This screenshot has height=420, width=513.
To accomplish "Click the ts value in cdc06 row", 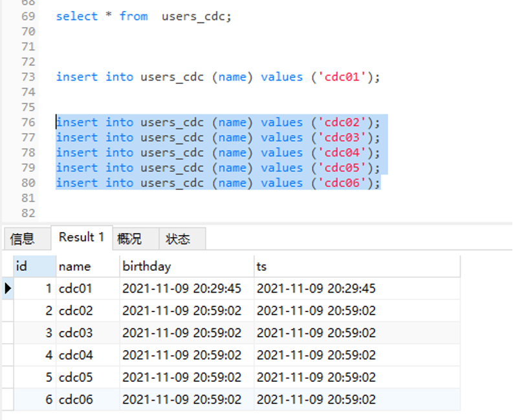I will click(x=316, y=400).
